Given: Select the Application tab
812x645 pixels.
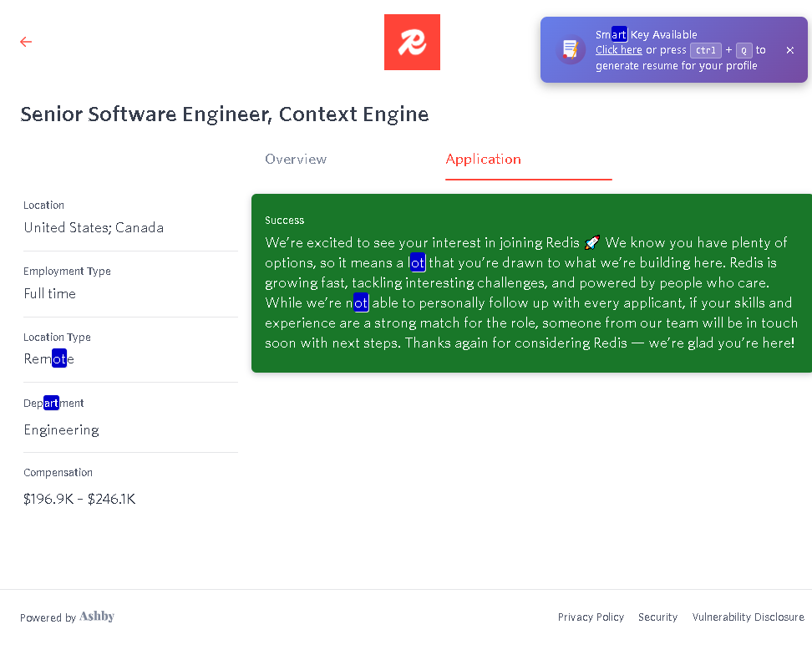Looking at the screenshot, I should [x=483, y=159].
